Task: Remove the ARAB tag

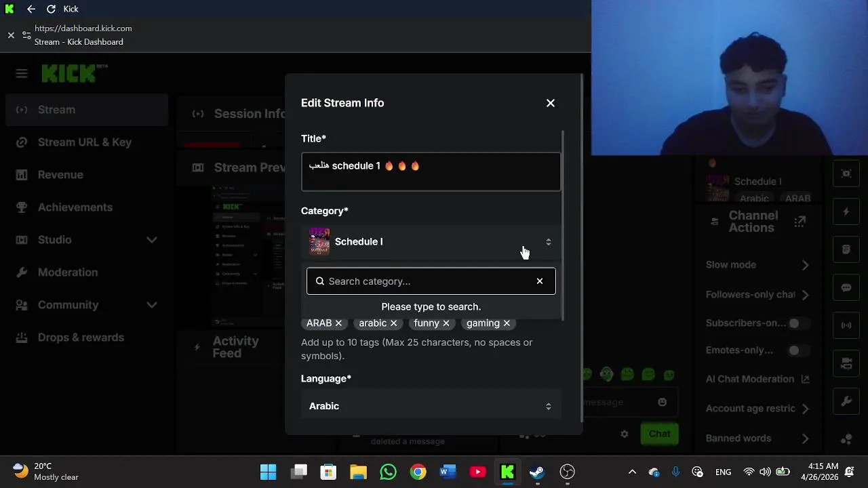Action: (338, 323)
